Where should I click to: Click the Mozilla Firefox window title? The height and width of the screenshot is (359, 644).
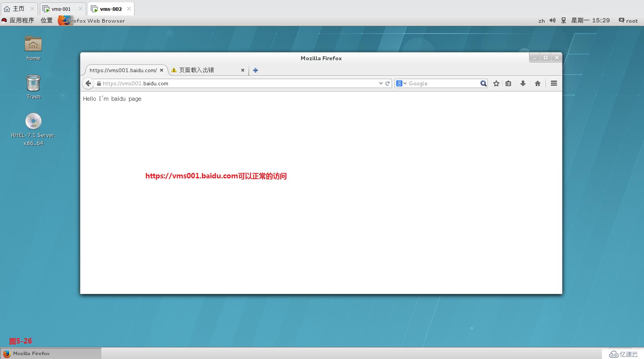pyautogui.click(x=321, y=58)
